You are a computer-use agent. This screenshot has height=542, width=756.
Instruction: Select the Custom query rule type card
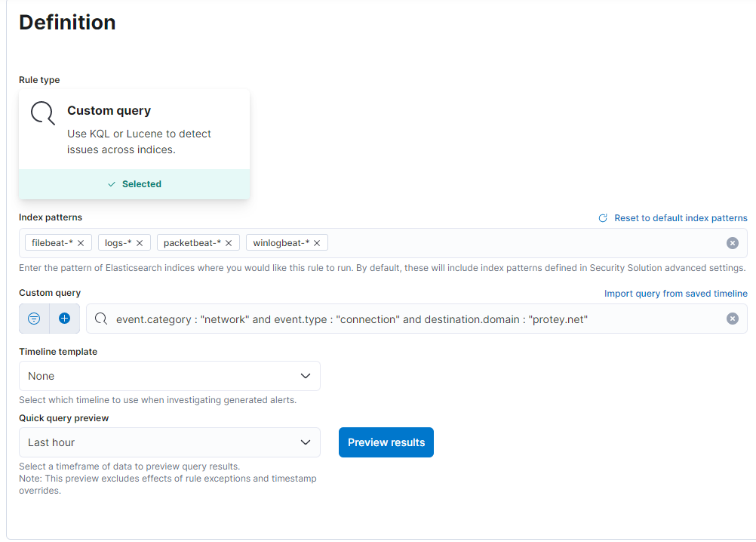134,133
